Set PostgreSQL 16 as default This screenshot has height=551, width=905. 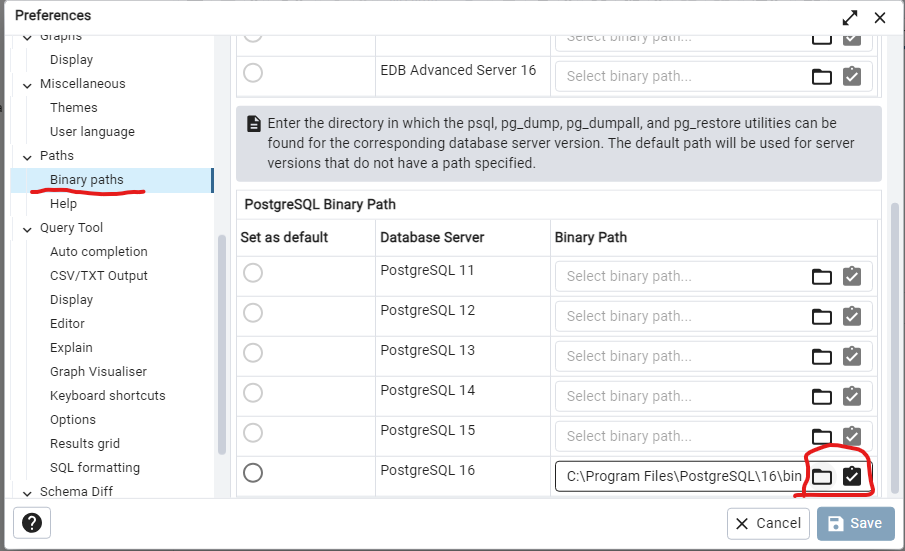click(253, 472)
